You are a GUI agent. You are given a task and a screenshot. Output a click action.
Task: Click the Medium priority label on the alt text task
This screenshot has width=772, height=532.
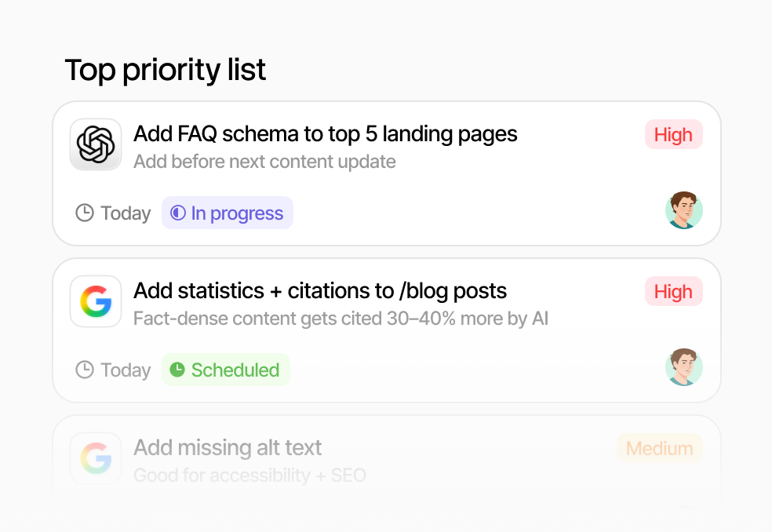point(660,448)
